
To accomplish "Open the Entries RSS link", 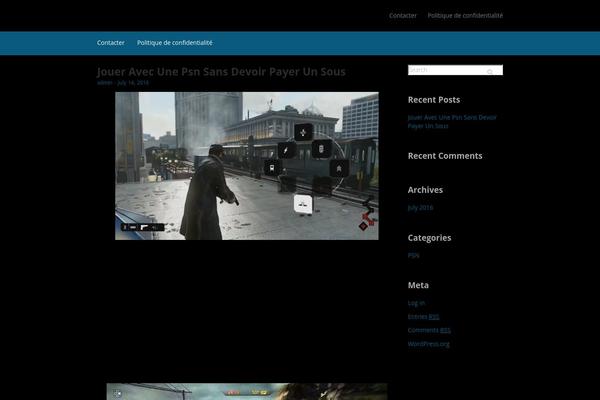I will coord(424,317).
